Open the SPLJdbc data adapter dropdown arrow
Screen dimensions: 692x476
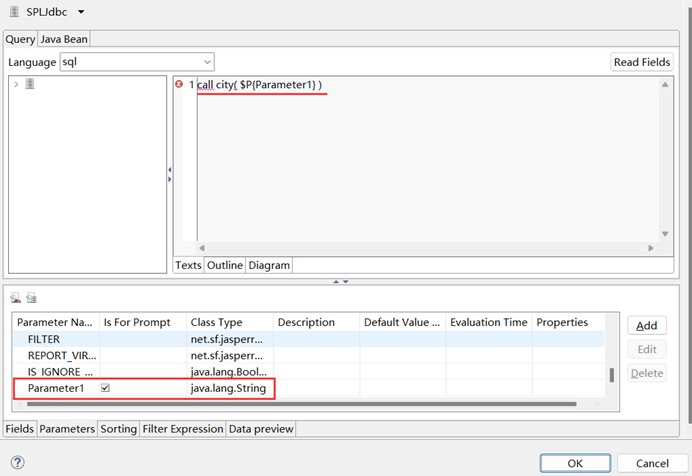[80, 12]
